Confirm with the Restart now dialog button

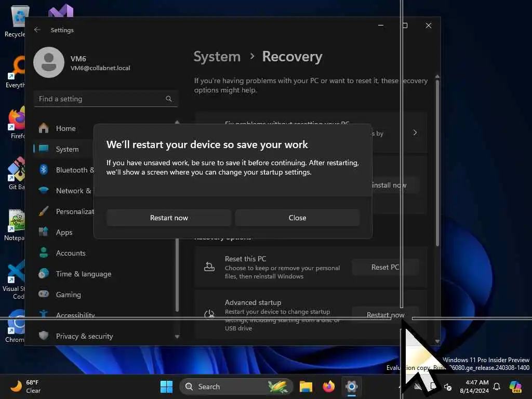tap(169, 218)
